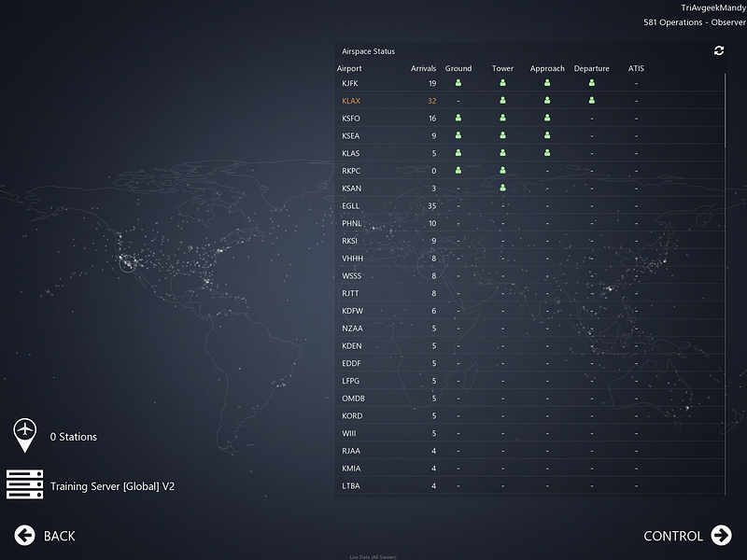Select the EGLL airport row

pos(529,205)
